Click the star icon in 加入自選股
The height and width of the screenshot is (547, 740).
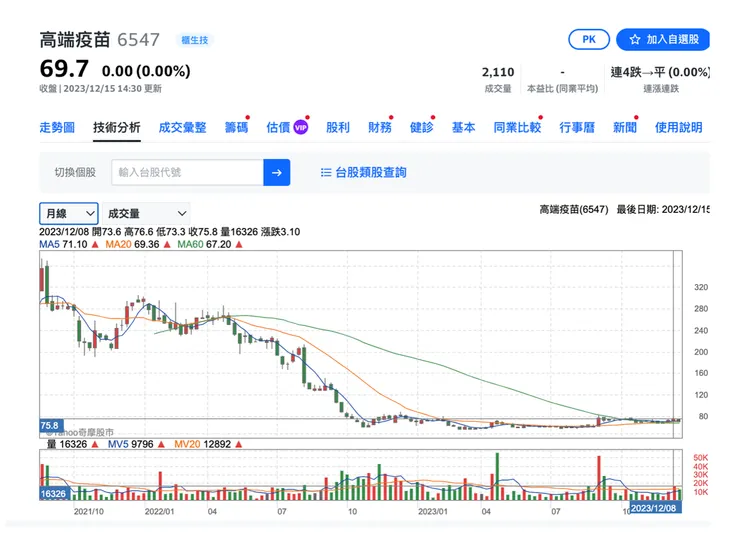click(635, 40)
